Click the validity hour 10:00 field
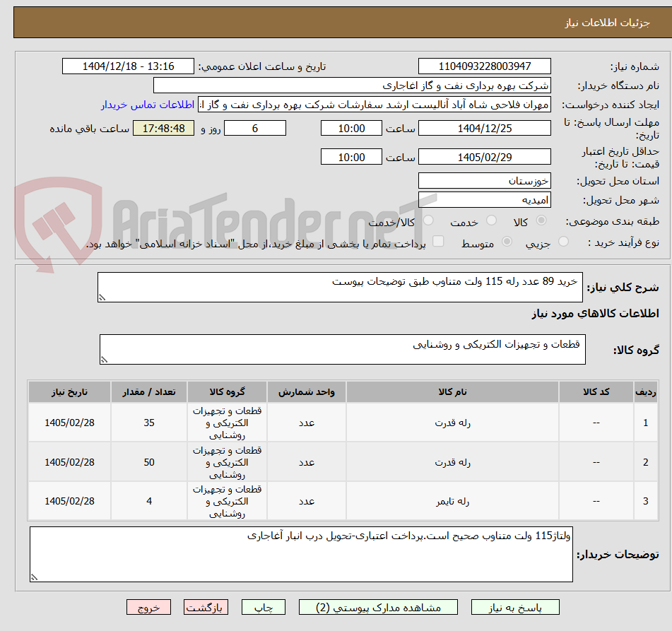The height and width of the screenshot is (631, 672). [351, 157]
